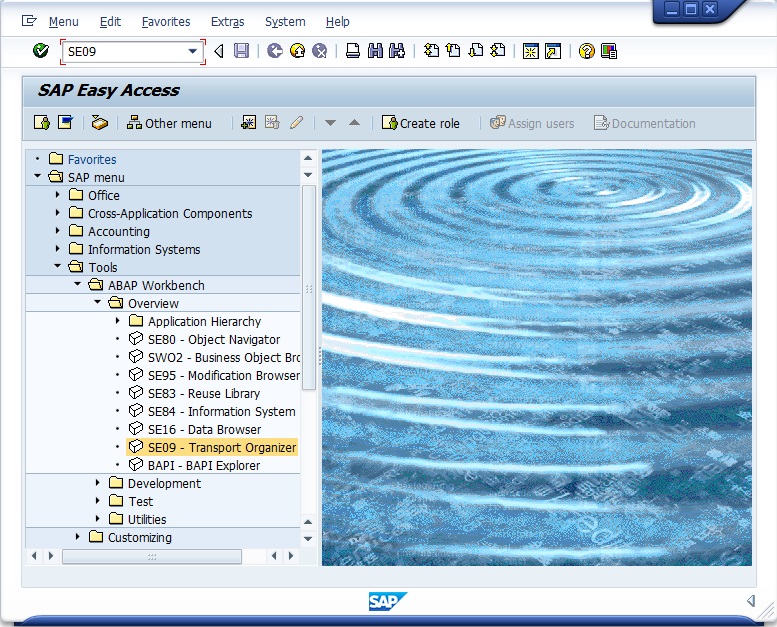This screenshot has width=777, height=627.
Task: Click the Back green arrow icon
Action: click(x=275, y=51)
